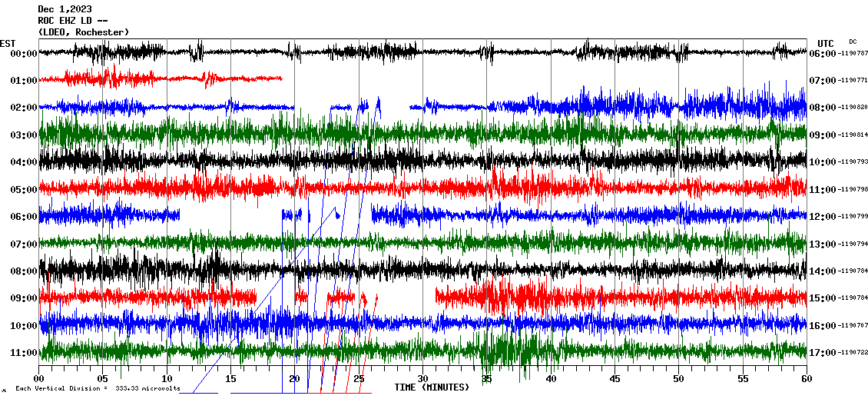Click the 35 minute tick label
Screen dimensions: 868x399
click(x=486, y=379)
